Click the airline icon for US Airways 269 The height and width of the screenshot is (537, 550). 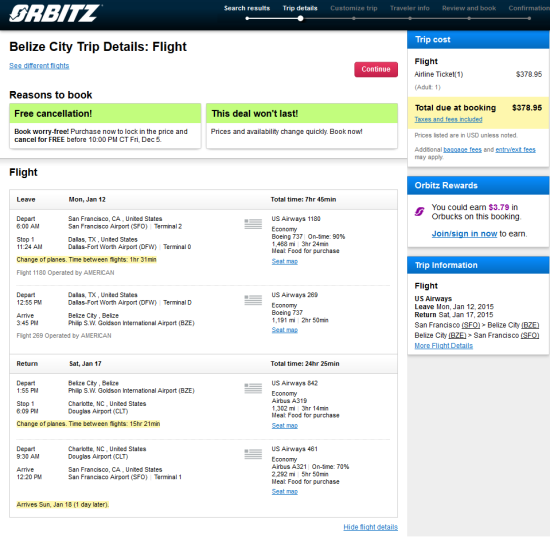point(253,300)
